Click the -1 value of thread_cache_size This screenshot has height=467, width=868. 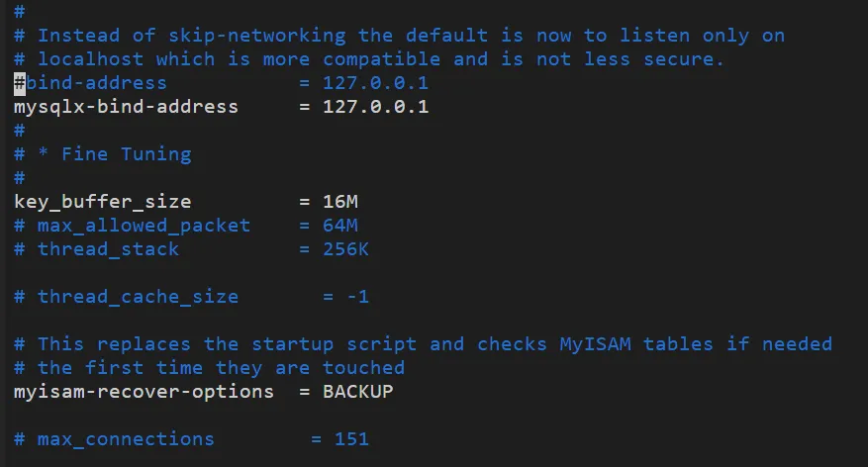coord(357,297)
